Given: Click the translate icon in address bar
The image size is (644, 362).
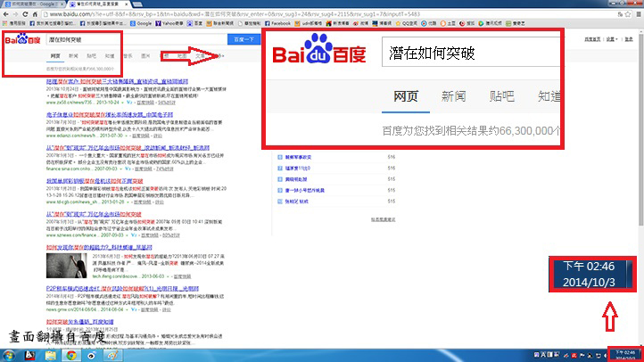Looking at the screenshot, I should [620, 14].
